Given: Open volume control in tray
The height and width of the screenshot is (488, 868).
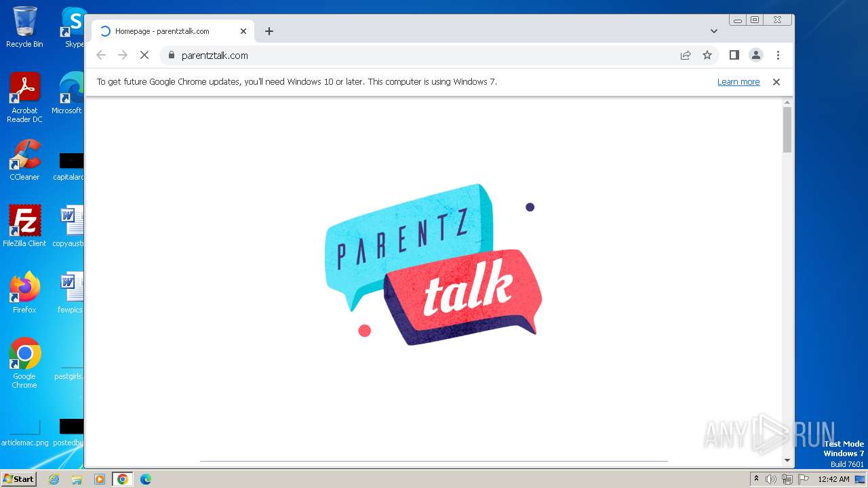Looking at the screenshot, I should point(771,479).
